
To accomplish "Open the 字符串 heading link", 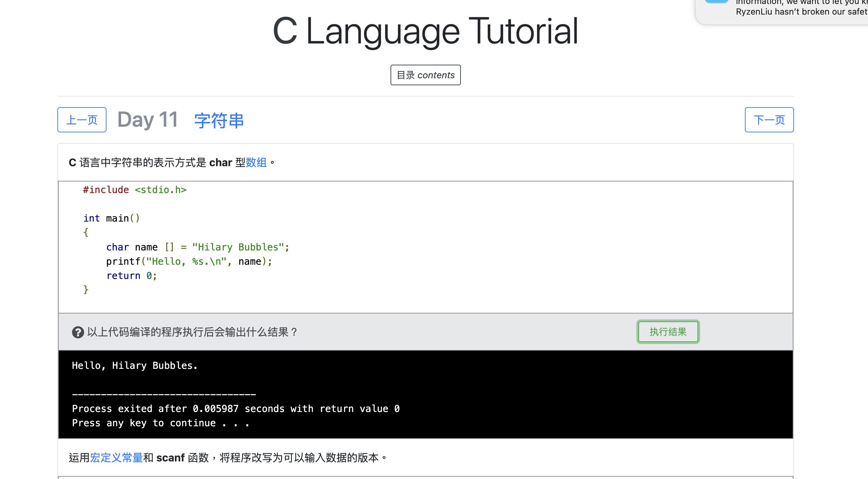I will [219, 120].
